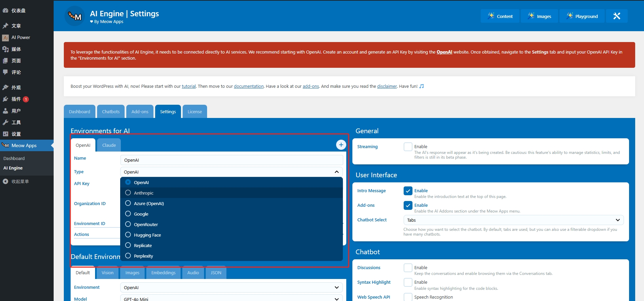Collapse menu with 收起菜单 arrow icon
The image size is (644, 301).
(5, 181)
